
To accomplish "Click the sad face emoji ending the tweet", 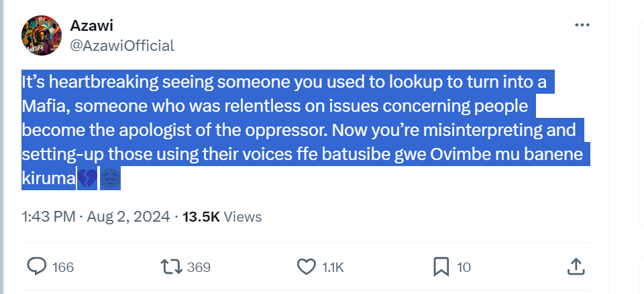I will (x=109, y=179).
